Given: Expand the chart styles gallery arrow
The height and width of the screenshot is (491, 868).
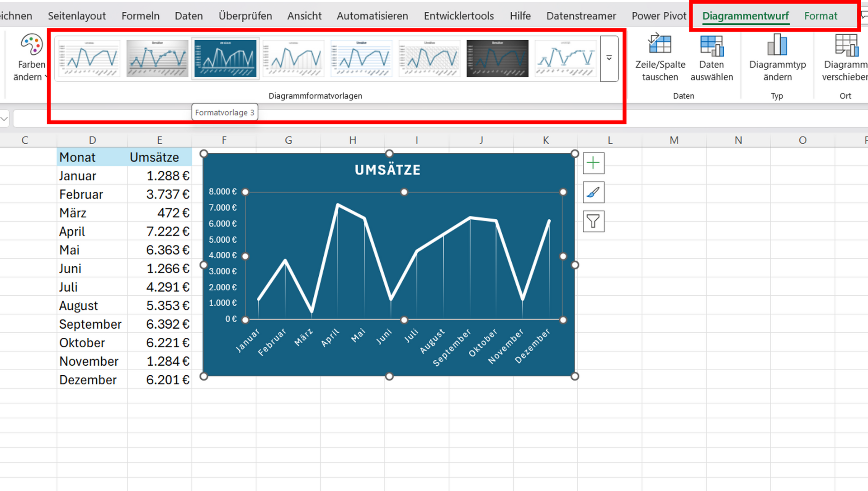Looking at the screenshot, I should tap(609, 58).
